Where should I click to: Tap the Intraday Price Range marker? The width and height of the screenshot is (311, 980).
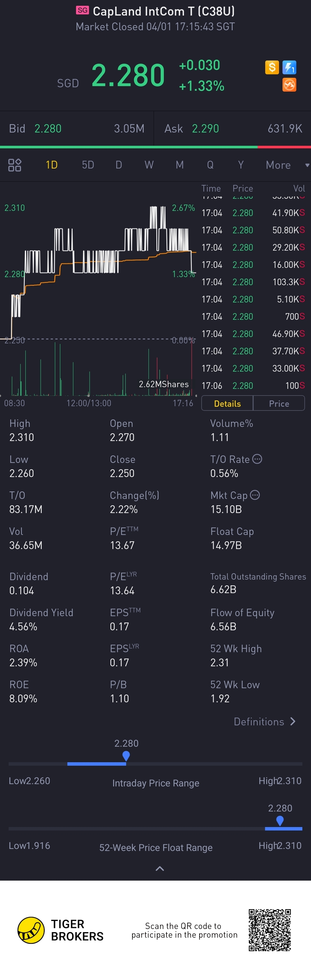point(126,756)
